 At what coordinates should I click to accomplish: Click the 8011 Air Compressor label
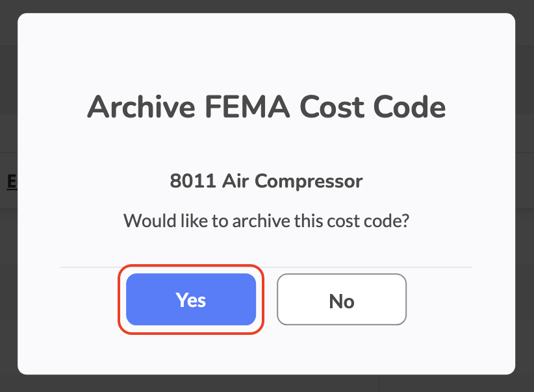tap(266, 181)
